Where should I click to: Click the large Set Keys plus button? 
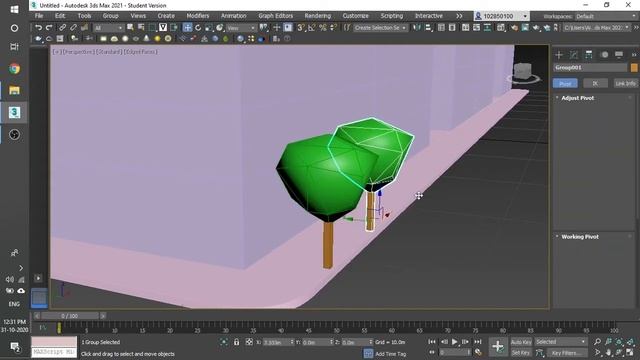point(498,347)
